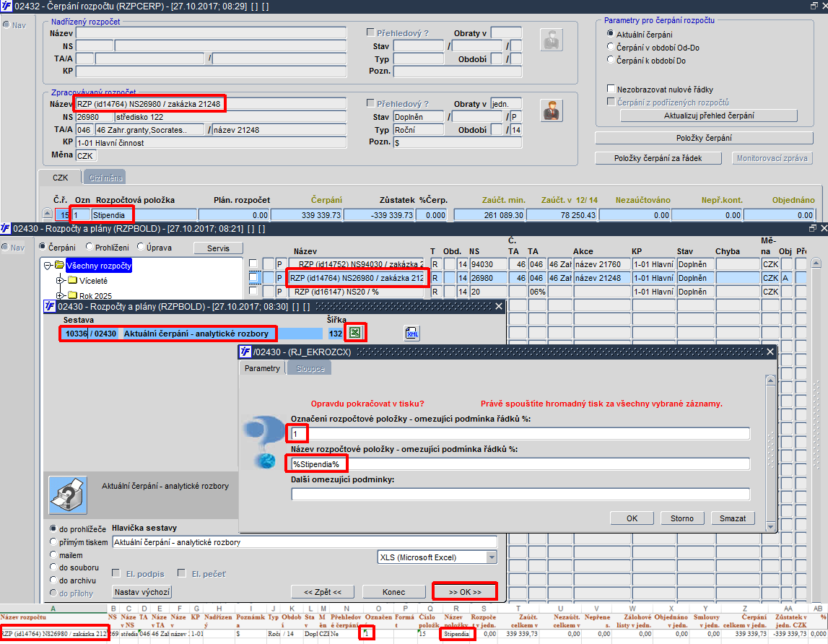Click Název rozpočtové položky field with %Stipendia%
Image resolution: width=828 pixels, height=644 pixels.
[520, 464]
